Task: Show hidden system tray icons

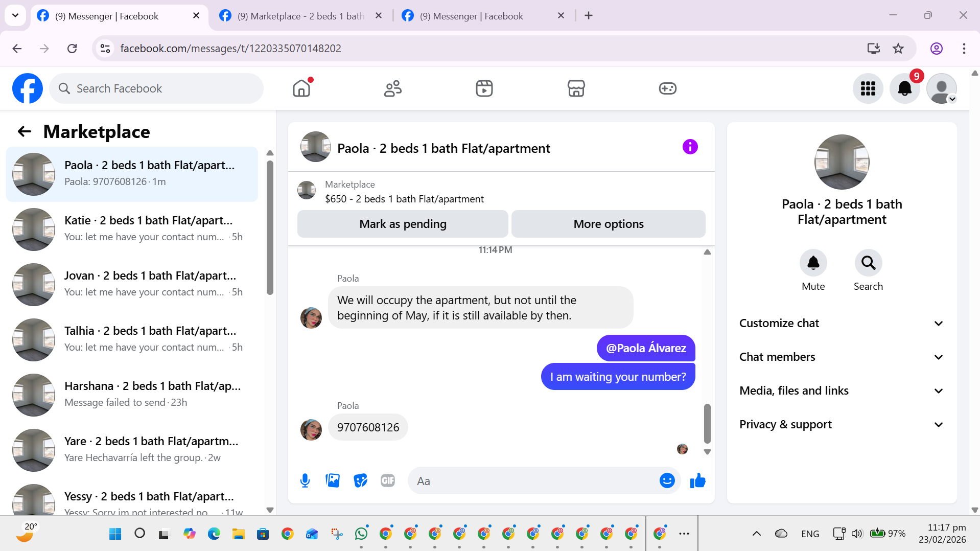Action: pos(757,534)
